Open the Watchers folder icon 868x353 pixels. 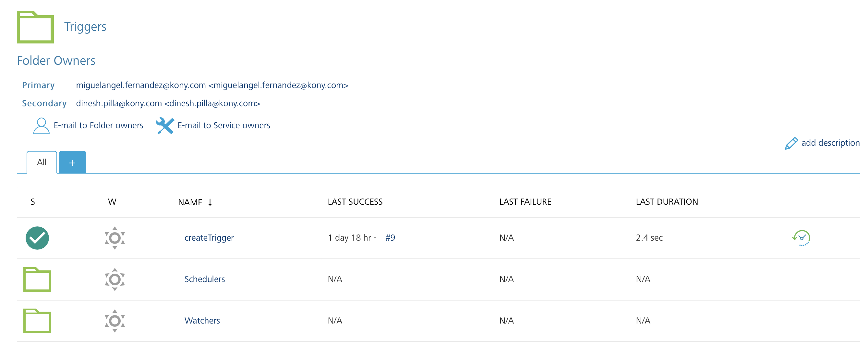(x=37, y=321)
